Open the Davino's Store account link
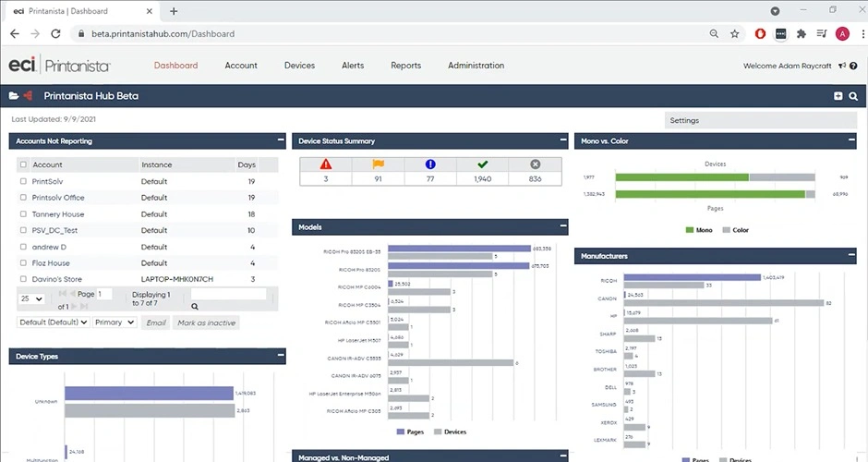This screenshot has width=868, height=462. [x=56, y=279]
